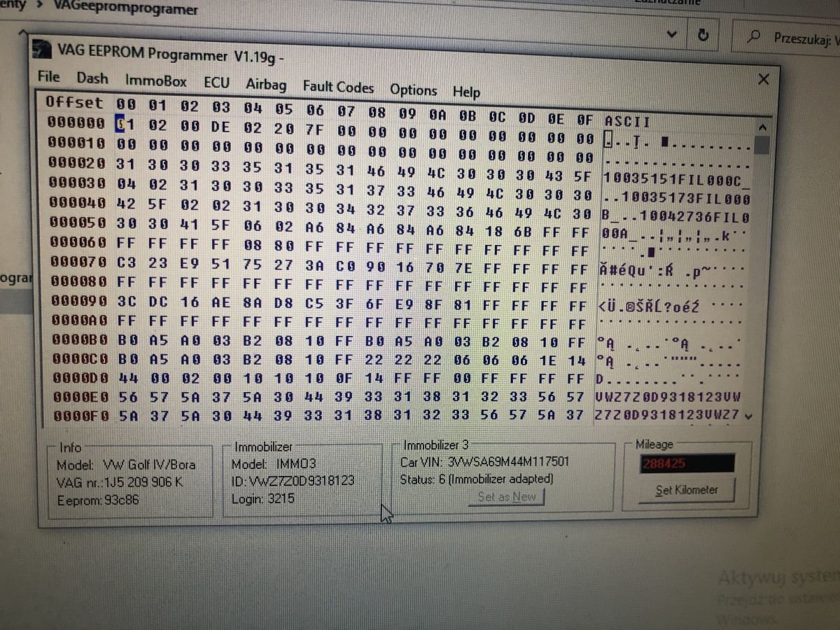Click the search magnifier icon in Explorer
The width and height of the screenshot is (840, 630).
click(x=753, y=37)
